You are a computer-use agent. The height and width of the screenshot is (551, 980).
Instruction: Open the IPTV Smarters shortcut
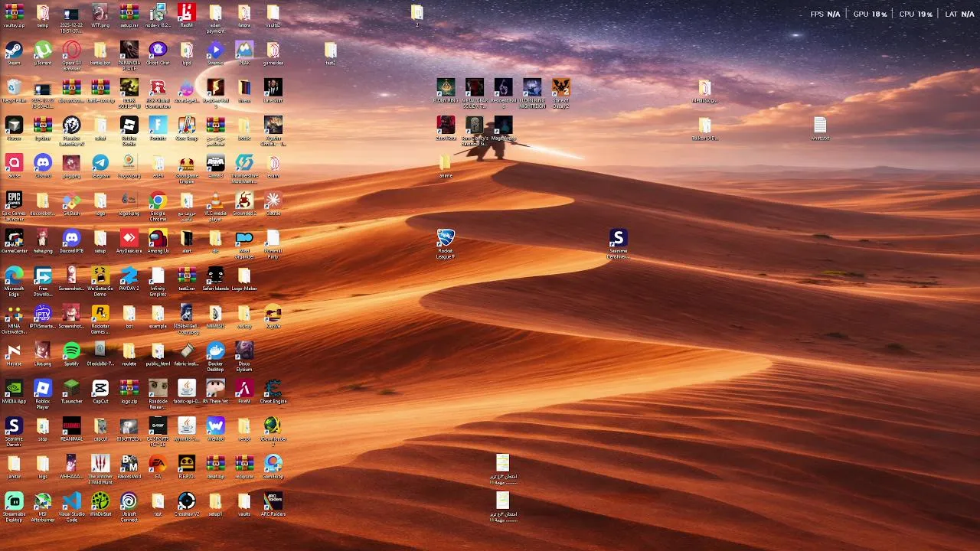(x=43, y=315)
